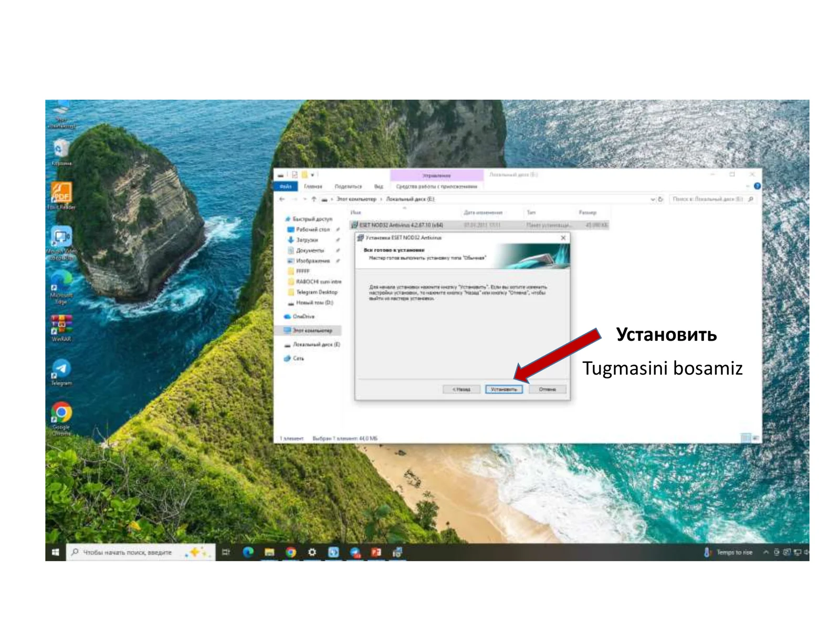Open the Windows Start menu
Screen dimensions: 840x630
point(55,552)
